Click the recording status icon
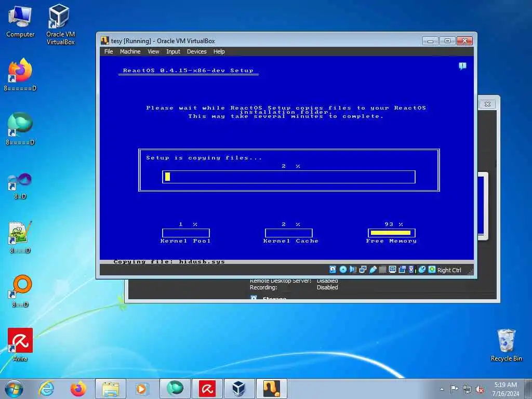The width and height of the screenshot is (532, 399). click(403, 270)
